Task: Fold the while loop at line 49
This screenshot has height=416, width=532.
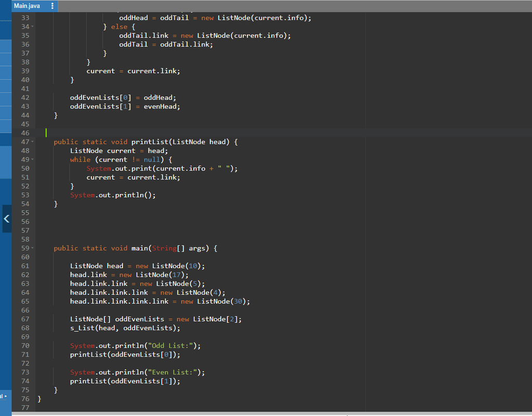Action: pos(33,159)
